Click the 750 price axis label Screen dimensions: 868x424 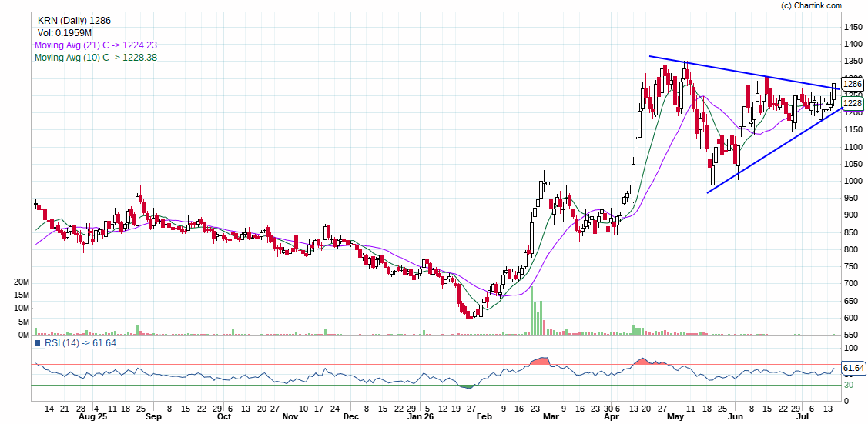(x=851, y=267)
